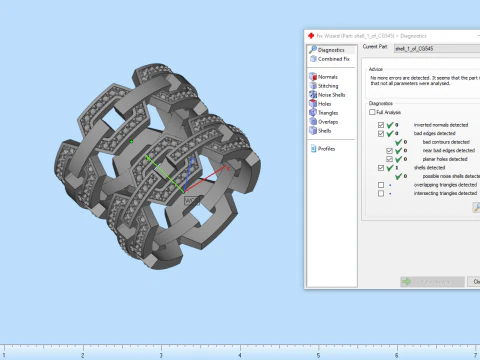Click the number 3 on bottom ruler
The height and width of the screenshot is (360, 480).
[161, 355]
